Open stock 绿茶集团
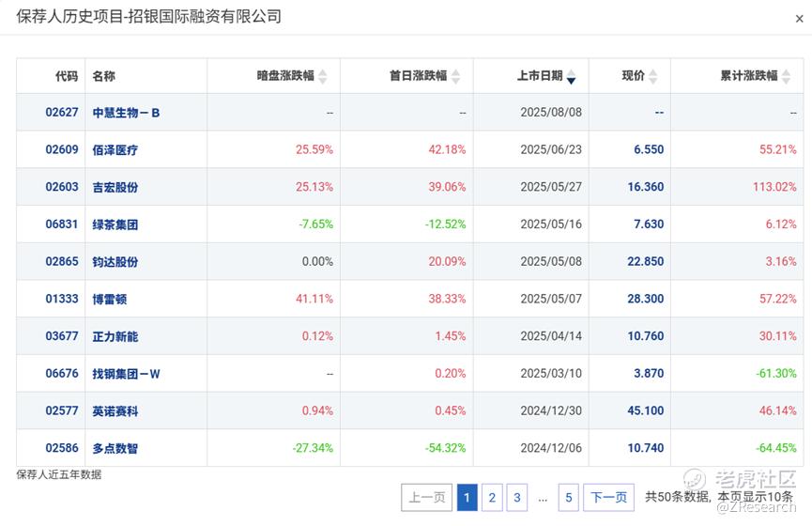This screenshot has height=526, width=812. tap(115, 224)
